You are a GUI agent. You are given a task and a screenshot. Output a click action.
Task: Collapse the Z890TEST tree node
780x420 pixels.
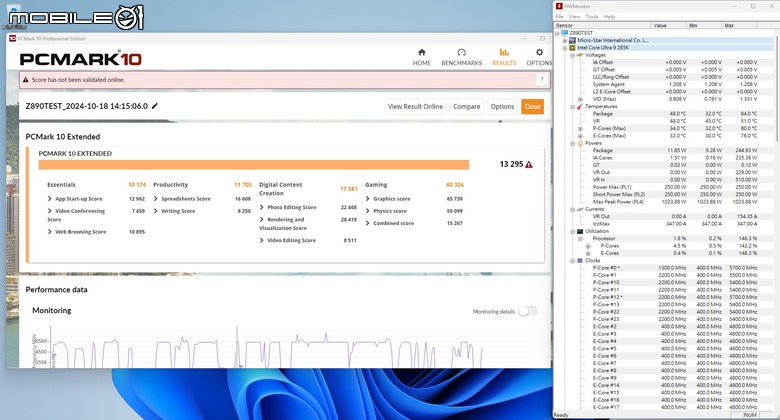[557, 33]
